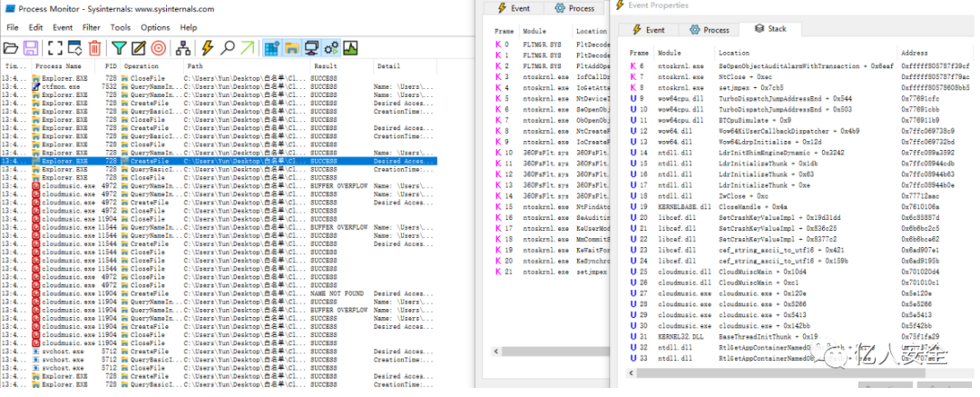Toggle Show Registry Activity
This screenshot has width=980, height=397.
272,47
